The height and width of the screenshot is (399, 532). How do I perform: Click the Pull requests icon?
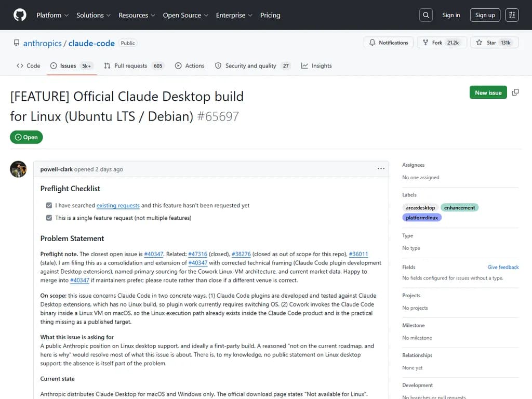(x=107, y=66)
